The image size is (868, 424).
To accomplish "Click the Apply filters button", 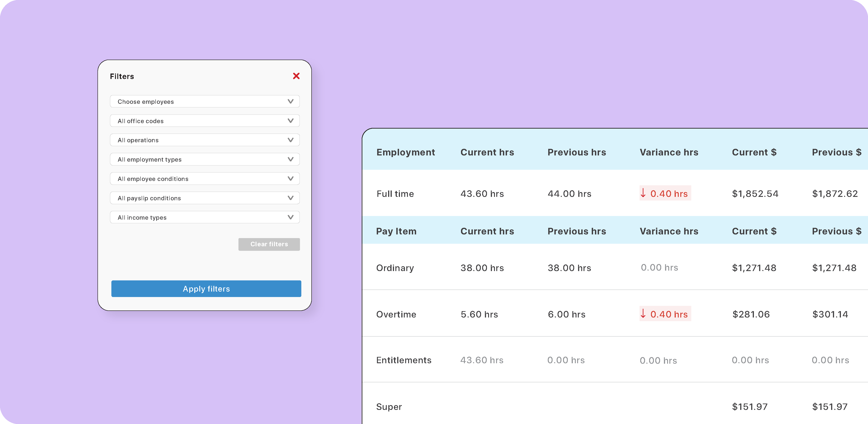I will 206,289.
